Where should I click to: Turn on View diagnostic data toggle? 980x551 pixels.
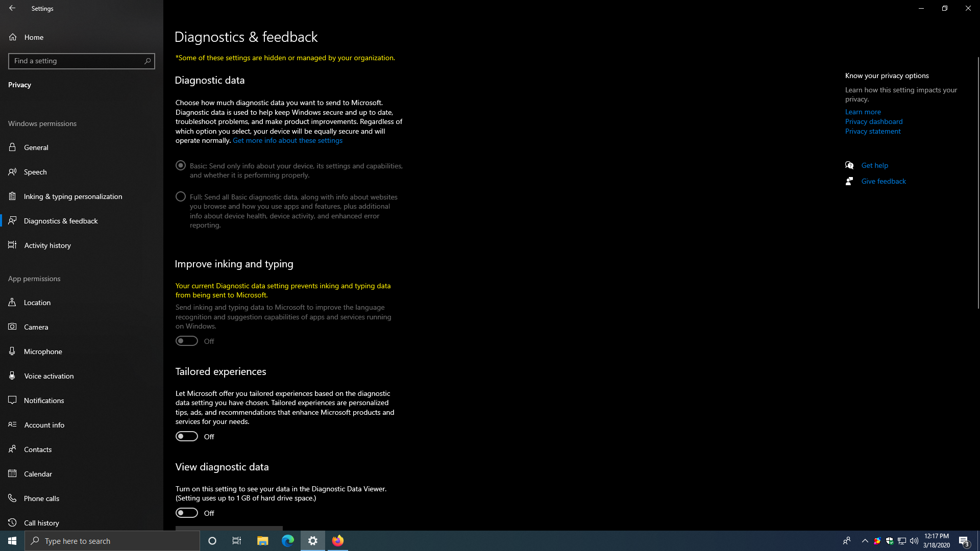point(187,513)
